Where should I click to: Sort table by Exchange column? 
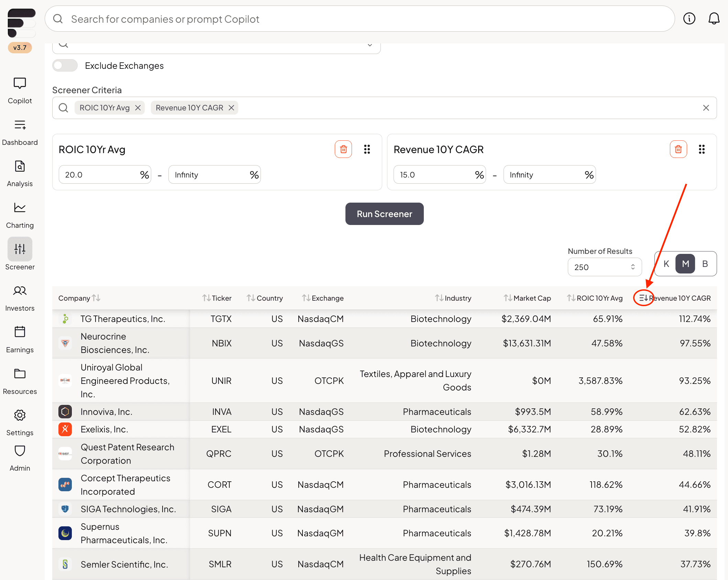(x=306, y=298)
